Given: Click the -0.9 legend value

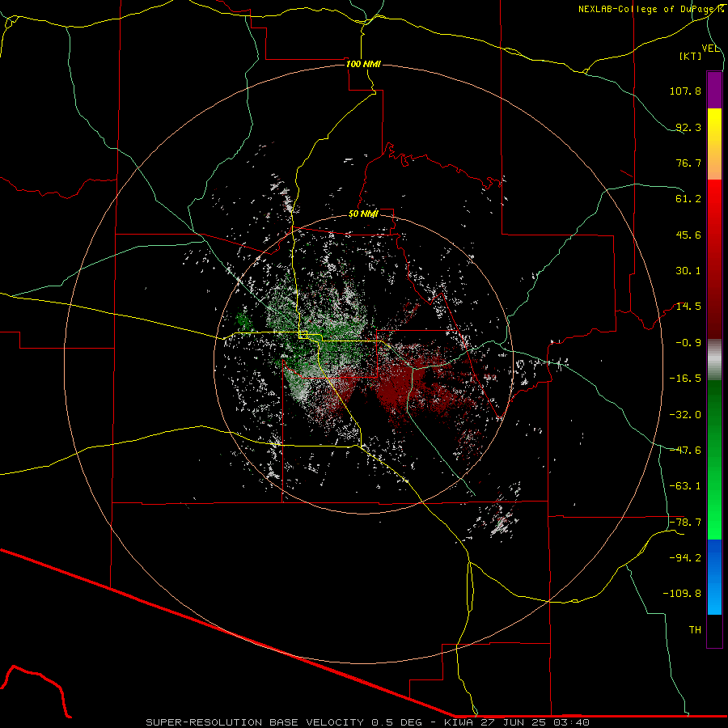Looking at the screenshot, I should 688,343.
